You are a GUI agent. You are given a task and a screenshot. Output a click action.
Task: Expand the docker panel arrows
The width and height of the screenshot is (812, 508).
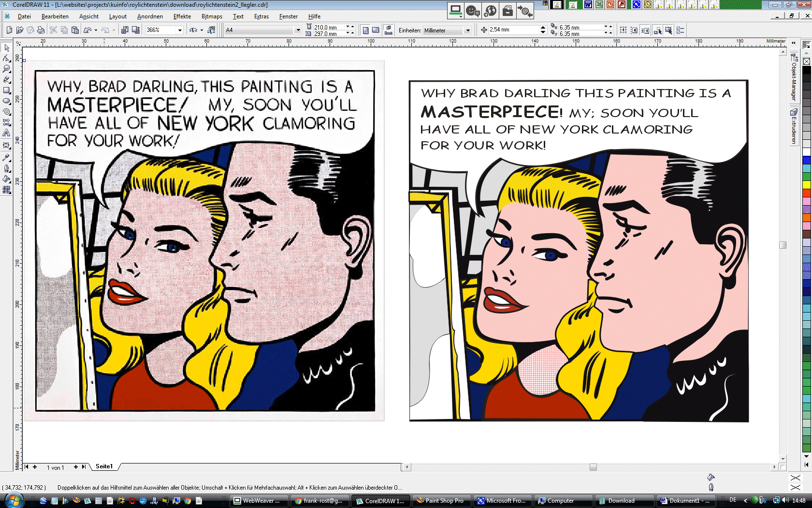(x=793, y=43)
